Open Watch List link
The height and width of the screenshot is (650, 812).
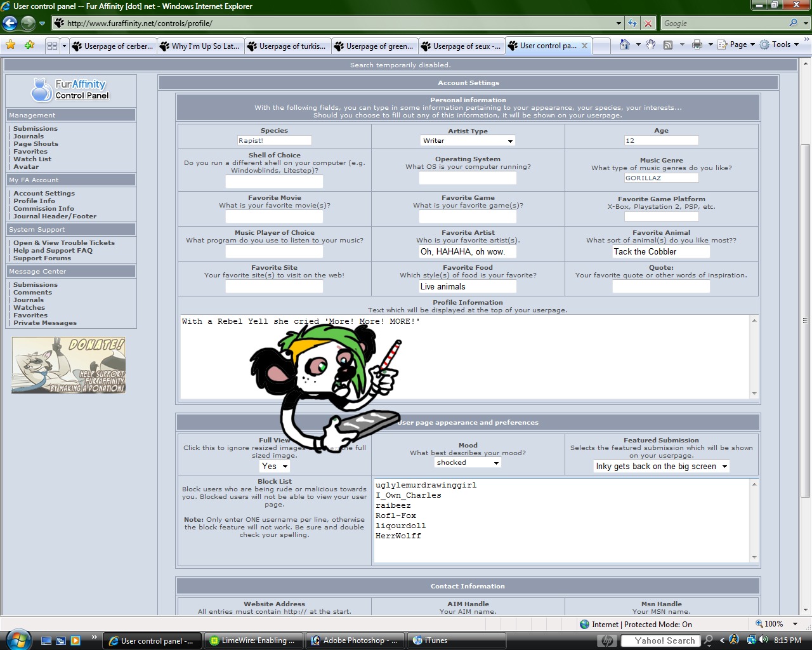point(32,159)
